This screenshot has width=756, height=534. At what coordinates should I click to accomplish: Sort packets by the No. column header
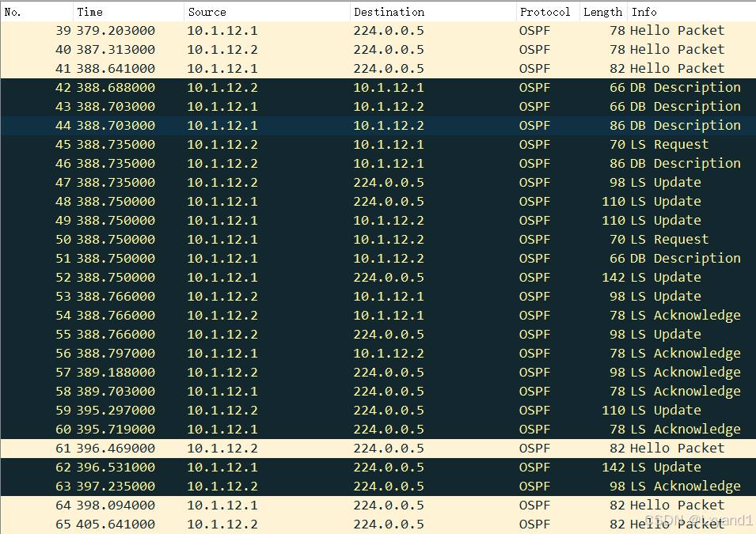pos(36,12)
